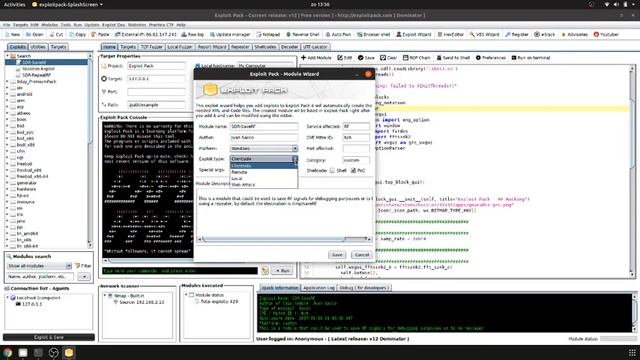Launch the Notepad tool

pyautogui.click(x=268, y=35)
